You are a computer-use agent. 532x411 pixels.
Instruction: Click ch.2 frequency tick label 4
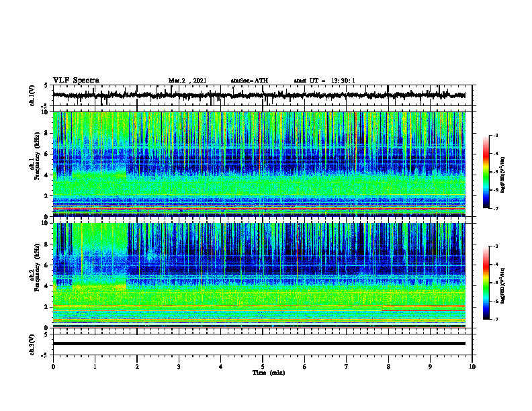pyautogui.click(x=46, y=286)
